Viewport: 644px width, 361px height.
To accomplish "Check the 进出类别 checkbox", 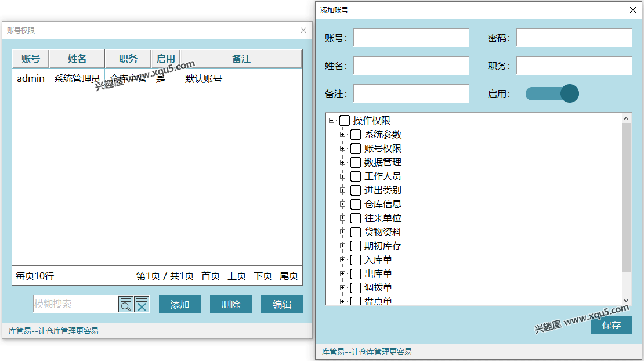I will pyautogui.click(x=356, y=190).
